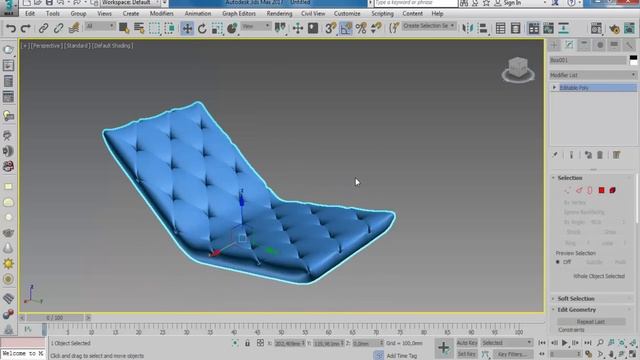Screen dimensions: 640x360
Task: Open the Utilities command panel tab
Action: coord(629,45)
